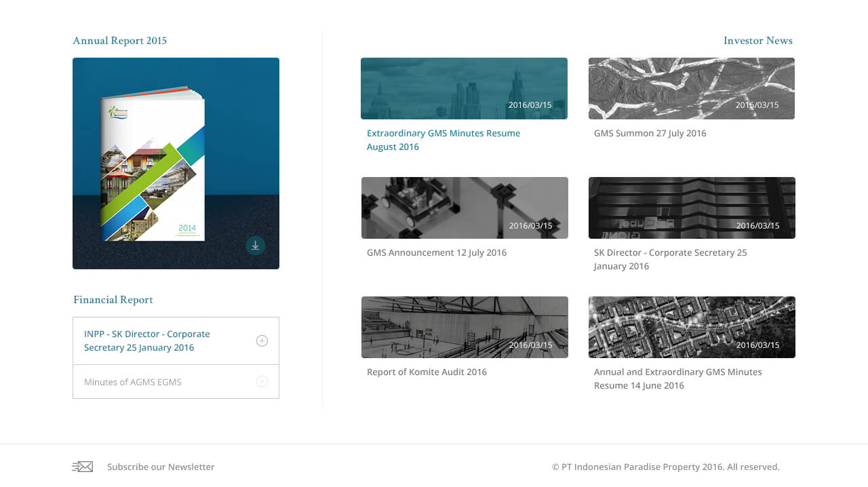Select the Investor News heading

[757, 41]
